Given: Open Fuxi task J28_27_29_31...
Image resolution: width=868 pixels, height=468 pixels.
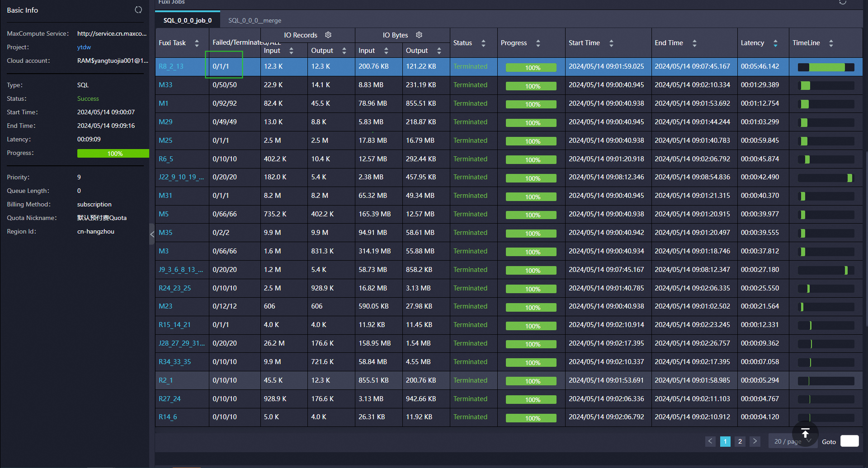Looking at the screenshot, I should [x=182, y=343].
